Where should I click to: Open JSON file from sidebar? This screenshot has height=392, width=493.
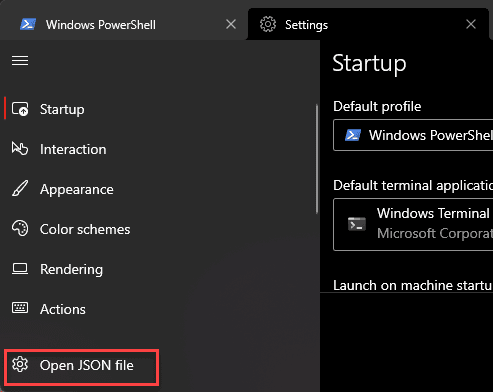pos(82,366)
